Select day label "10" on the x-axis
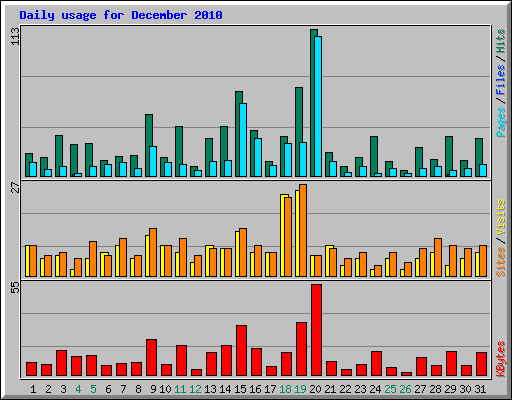 [165, 389]
